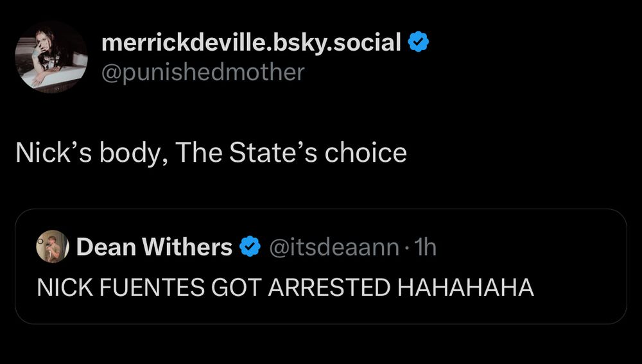Open the main poster's profile picture
The width and height of the screenshot is (642, 364).
tap(51, 57)
